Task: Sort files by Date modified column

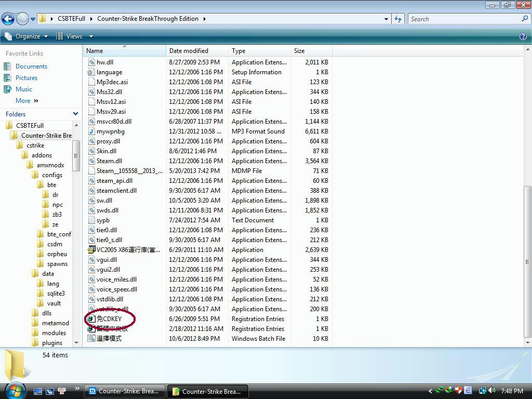Action: 197,51
